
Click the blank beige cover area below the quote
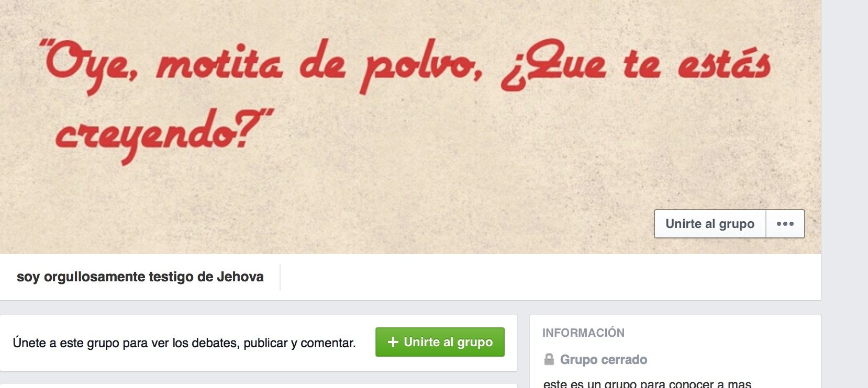pos(366,209)
